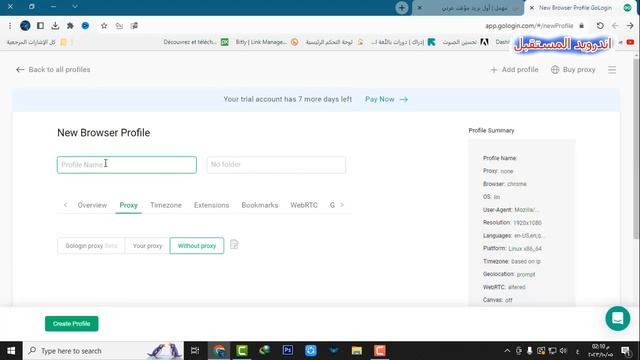Click the WebRTC altered summary entry
Screen dimensions: 640x360
coord(504,287)
